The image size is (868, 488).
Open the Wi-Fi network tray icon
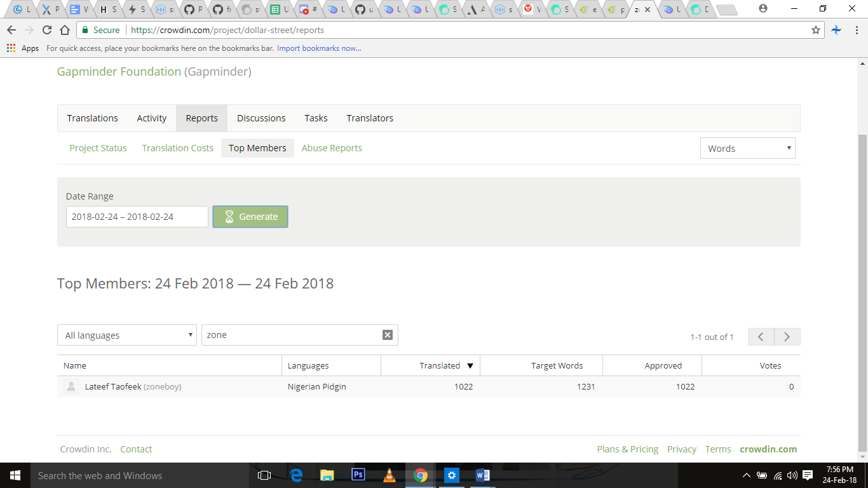coord(778,475)
